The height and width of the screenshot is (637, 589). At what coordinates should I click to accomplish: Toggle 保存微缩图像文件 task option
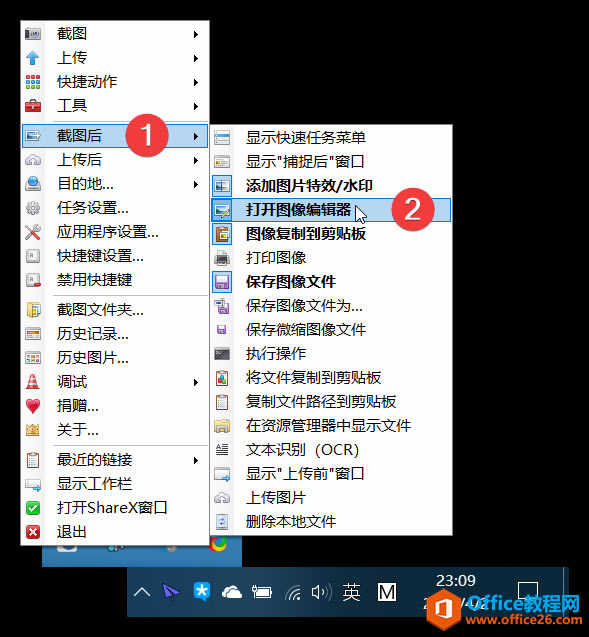(x=331, y=330)
